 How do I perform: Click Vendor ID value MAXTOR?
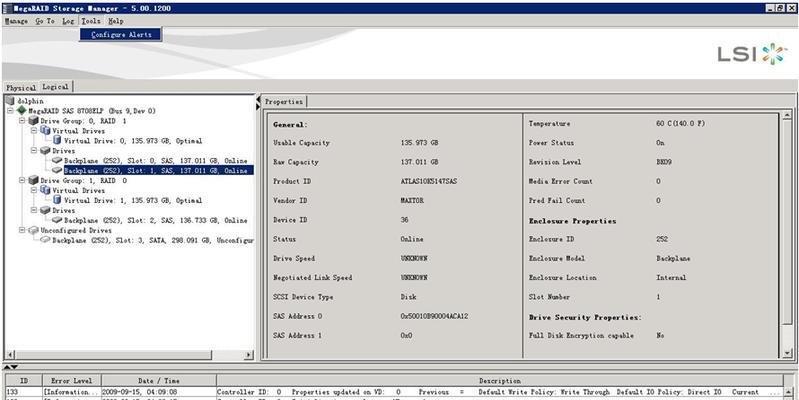click(412, 201)
